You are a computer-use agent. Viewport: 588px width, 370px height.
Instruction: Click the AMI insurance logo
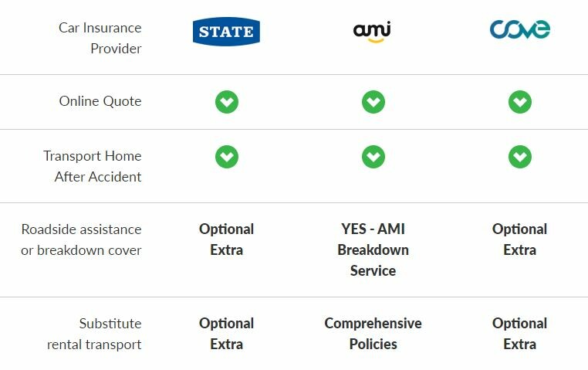(x=373, y=32)
